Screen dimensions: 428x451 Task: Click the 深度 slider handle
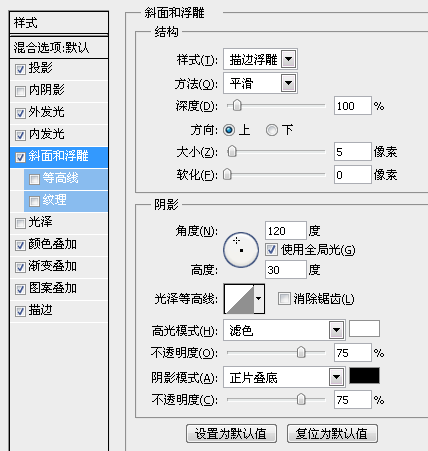pyautogui.click(x=237, y=105)
